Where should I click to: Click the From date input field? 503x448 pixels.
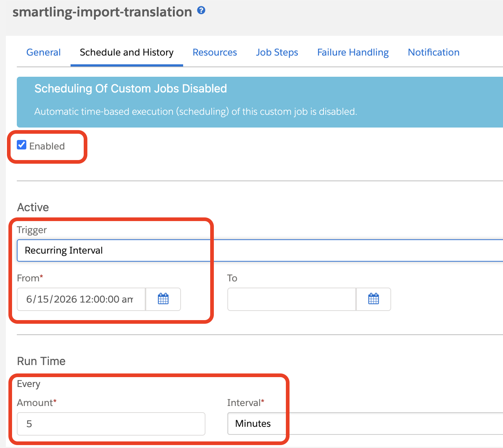(81, 299)
